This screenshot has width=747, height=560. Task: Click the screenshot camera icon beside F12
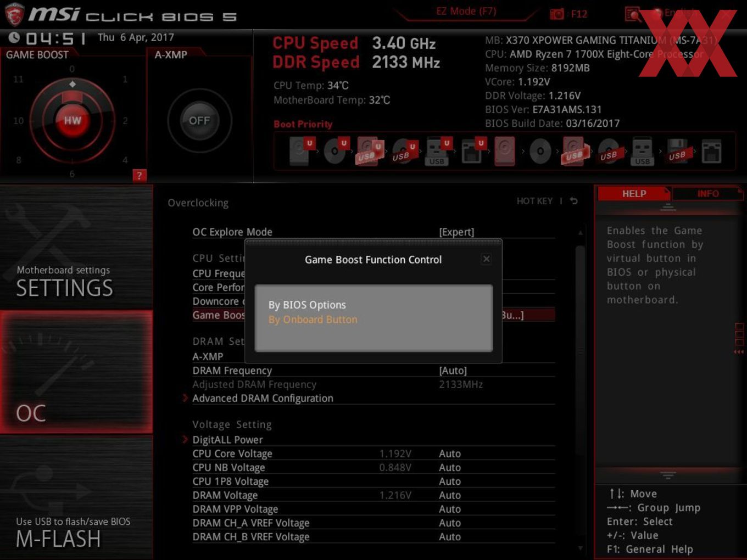(557, 14)
